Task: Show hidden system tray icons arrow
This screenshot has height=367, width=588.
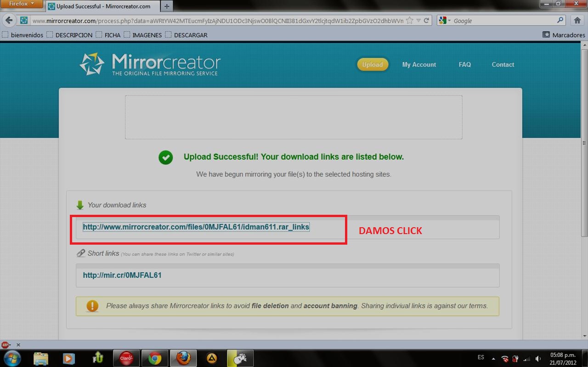Action: point(493,359)
